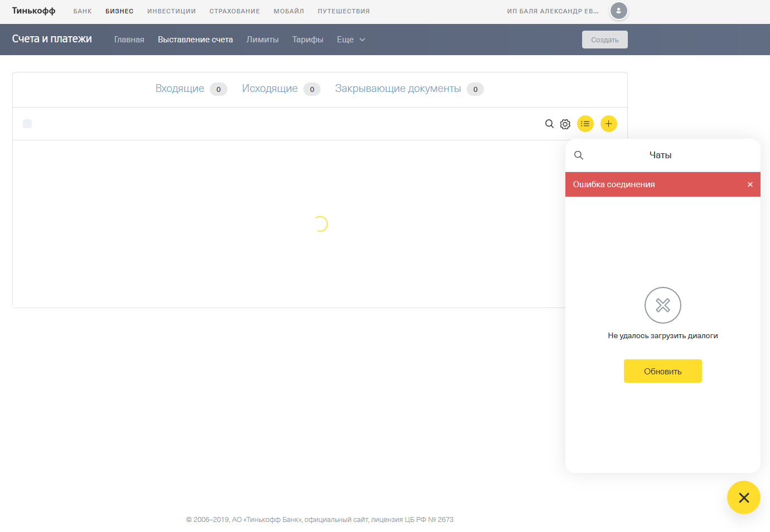Navigate to Инвестиции in the top bar
The height and width of the screenshot is (532, 770).
[x=171, y=11]
